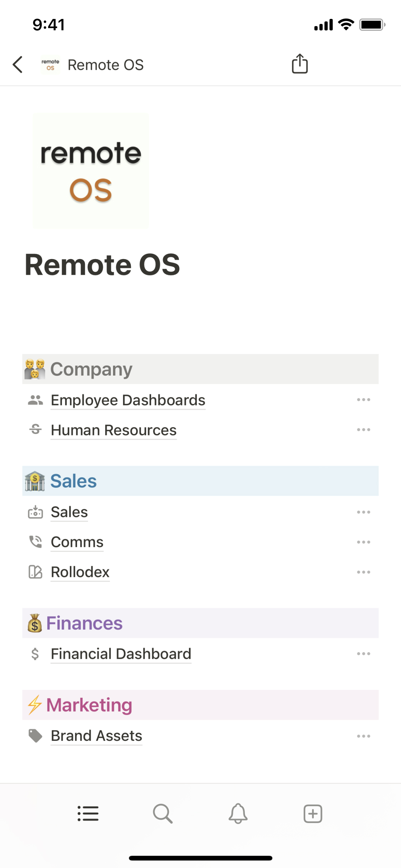
Task: Open the Rollodex page
Action: click(x=80, y=572)
